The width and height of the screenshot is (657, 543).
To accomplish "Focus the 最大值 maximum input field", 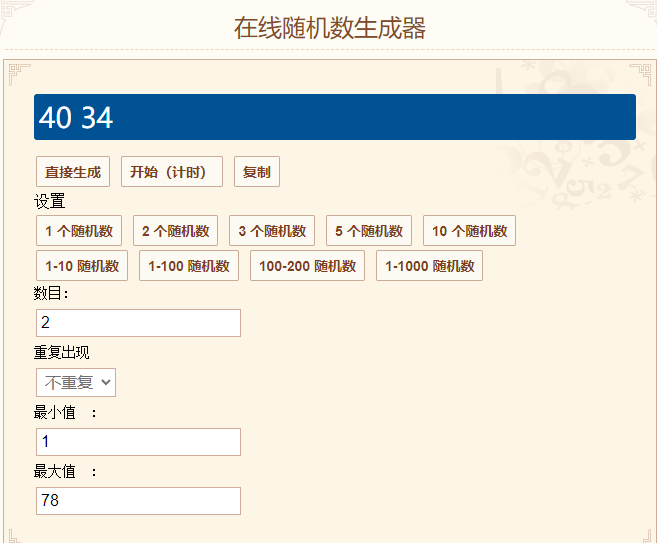I will coord(138,501).
